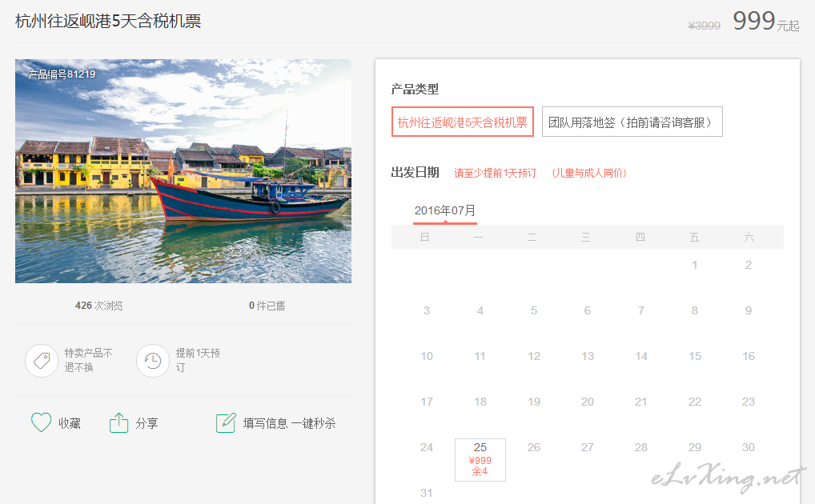Click the (儿童与成人同价) note
The height and width of the screenshot is (504, 815).
pos(589,173)
